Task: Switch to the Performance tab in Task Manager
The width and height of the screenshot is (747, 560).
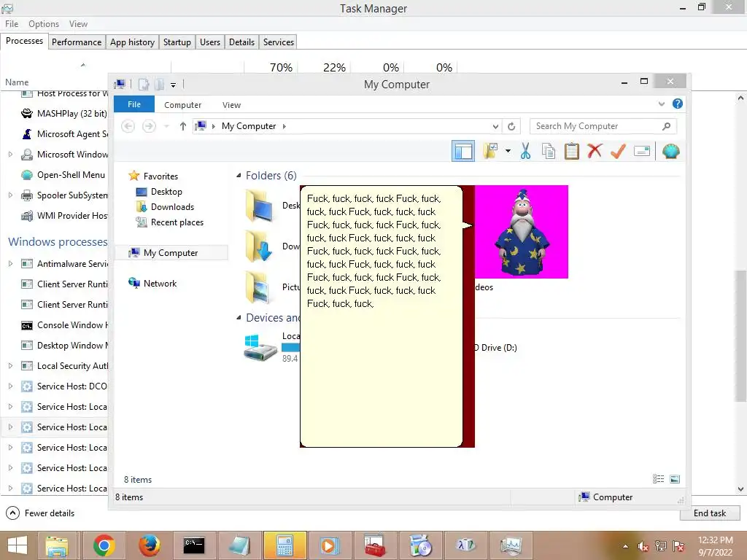Action: pos(76,42)
